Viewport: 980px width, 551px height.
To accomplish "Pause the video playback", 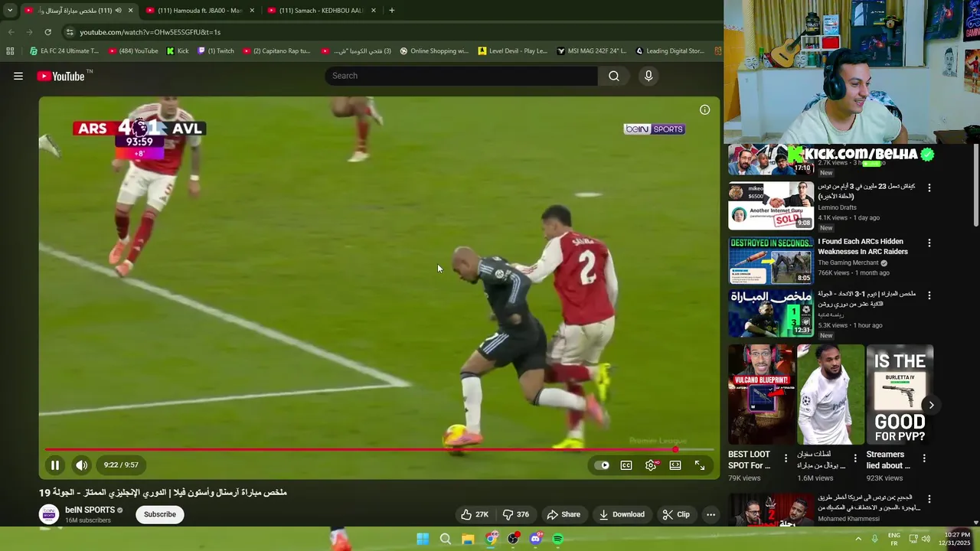I will tap(55, 465).
